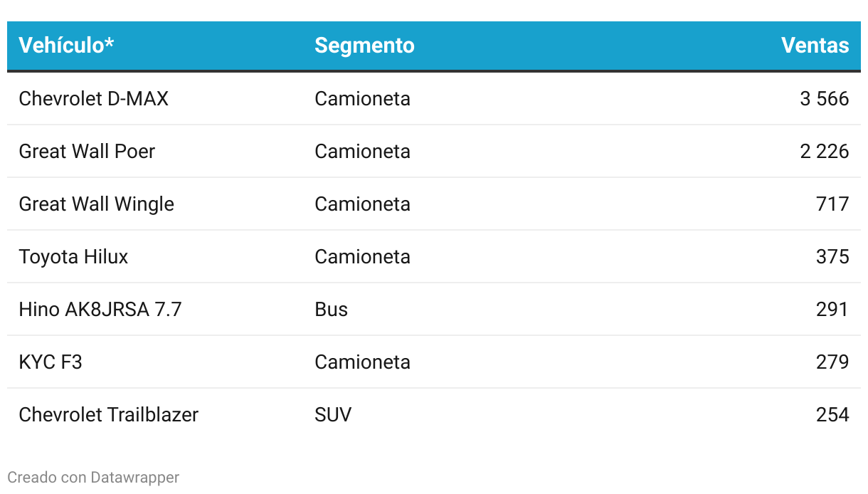This screenshot has width=868, height=494.
Task: Click the Great Wall Wingle row name
Action: point(96,204)
